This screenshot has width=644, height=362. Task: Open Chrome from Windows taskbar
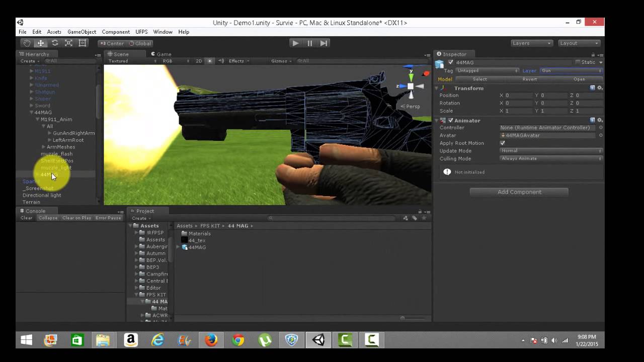(238, 340)
